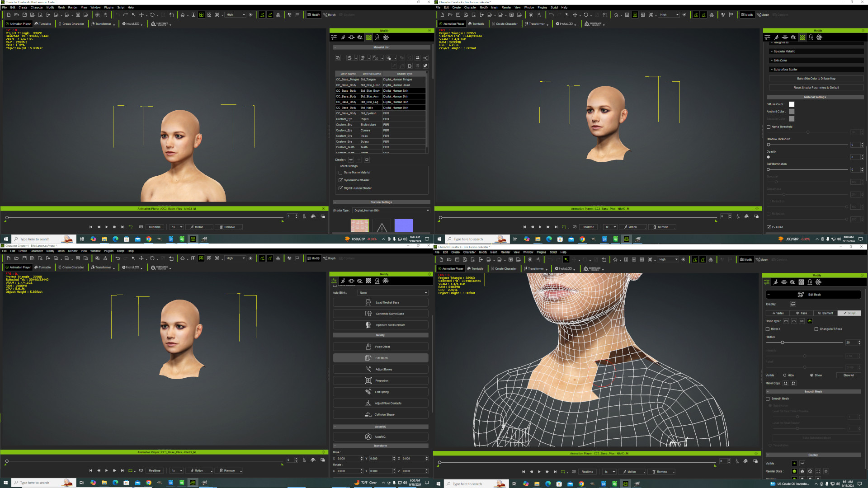The image size is (868, 488).
Task: Click the green cube Render State icon
Action: point(794,471)
